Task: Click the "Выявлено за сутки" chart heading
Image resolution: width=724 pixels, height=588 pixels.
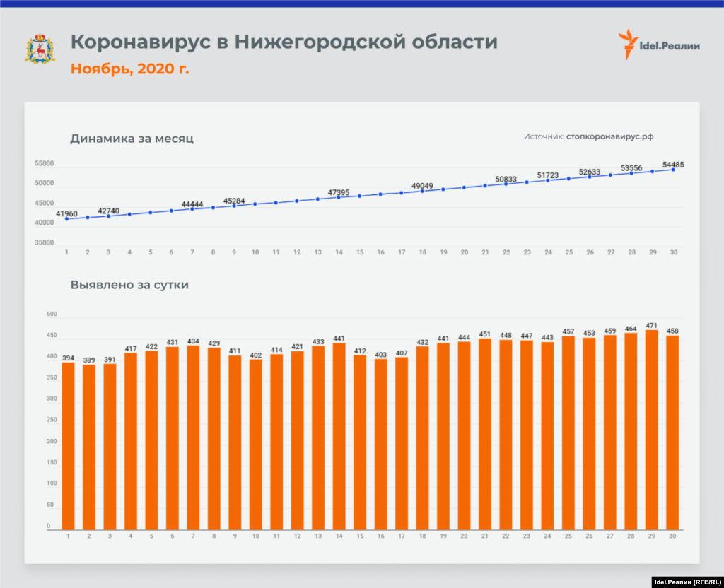Action: [x=129, y=286]
